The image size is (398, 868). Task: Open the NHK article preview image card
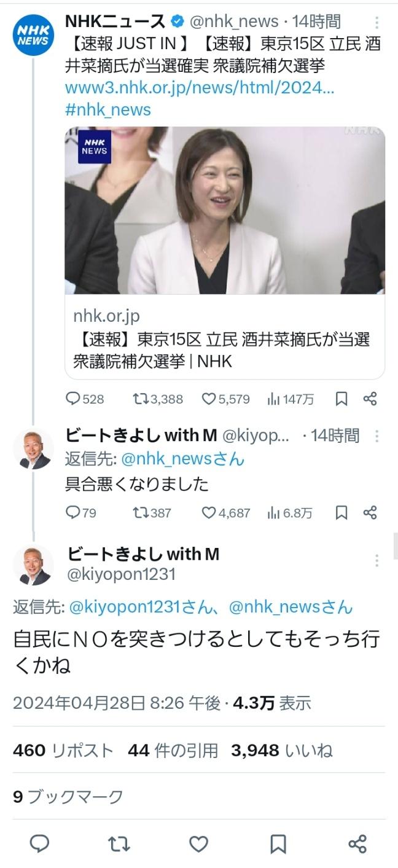click(225, 252)
